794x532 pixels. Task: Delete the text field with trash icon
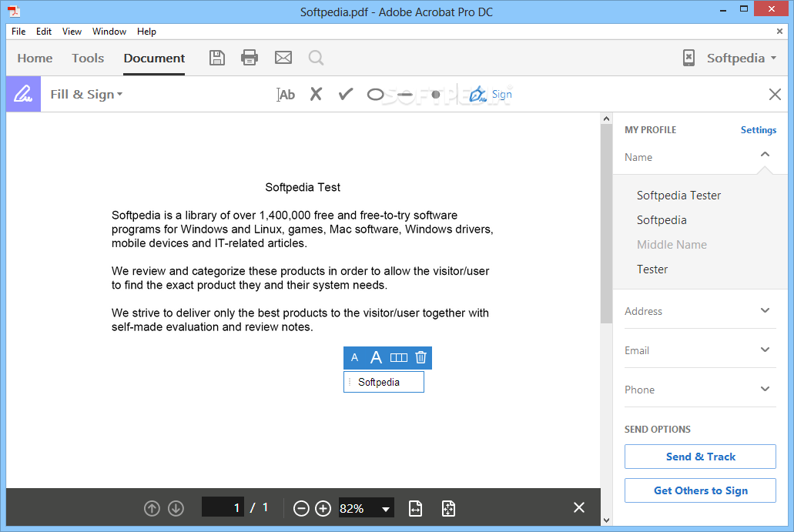pos(420,358)
